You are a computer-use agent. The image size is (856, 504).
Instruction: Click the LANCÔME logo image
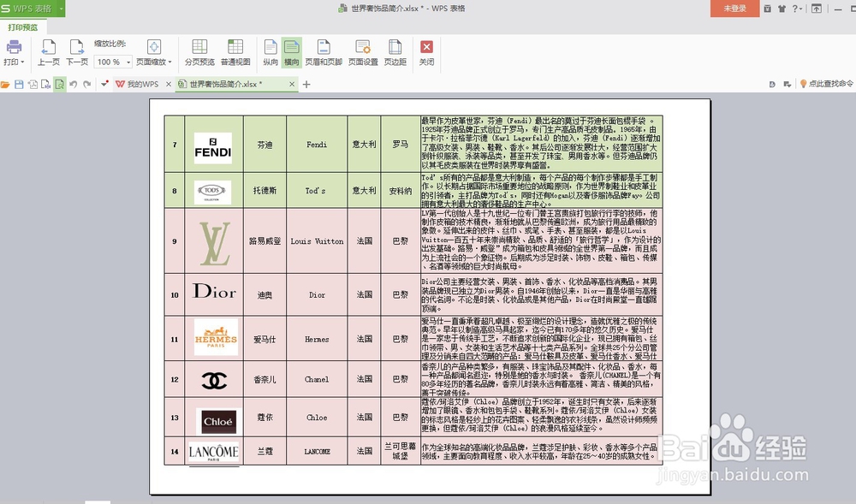point(213,452)
